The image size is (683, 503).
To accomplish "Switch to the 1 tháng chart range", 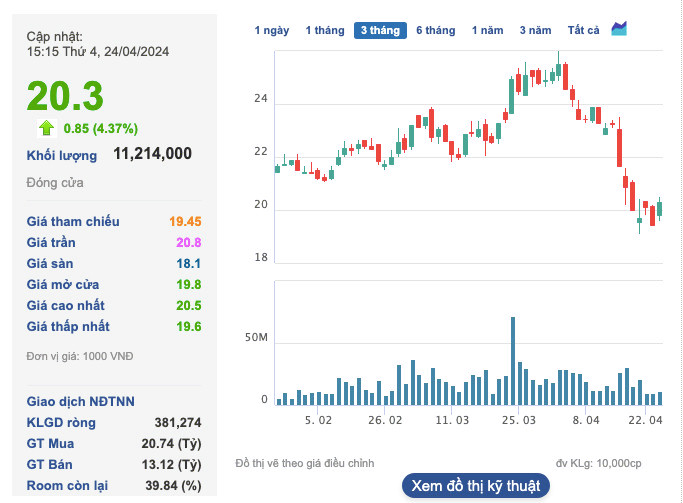I will coord(324,30).
